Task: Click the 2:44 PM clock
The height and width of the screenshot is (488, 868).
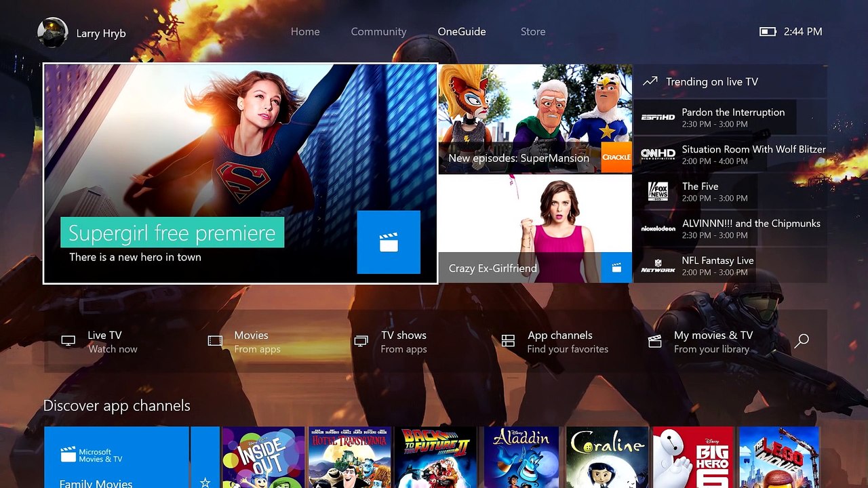Action: (x=803, y=32)
